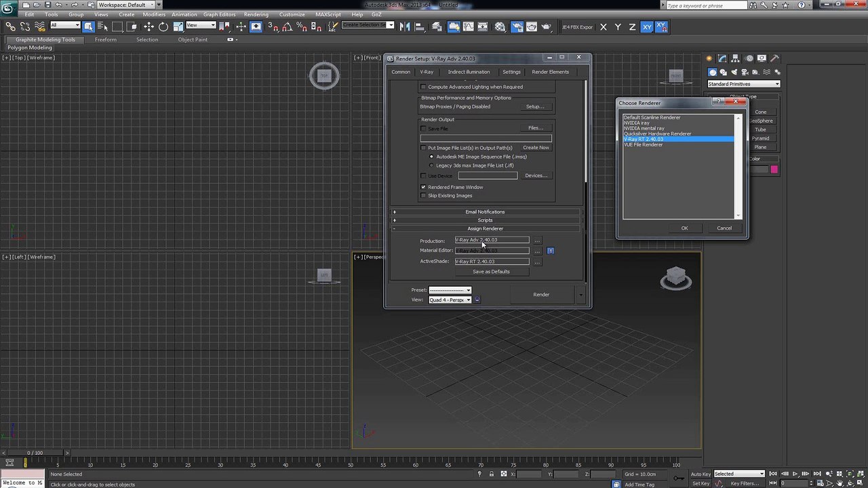
Task: Restrict transform to the Z axis
Action: (632, 26)
